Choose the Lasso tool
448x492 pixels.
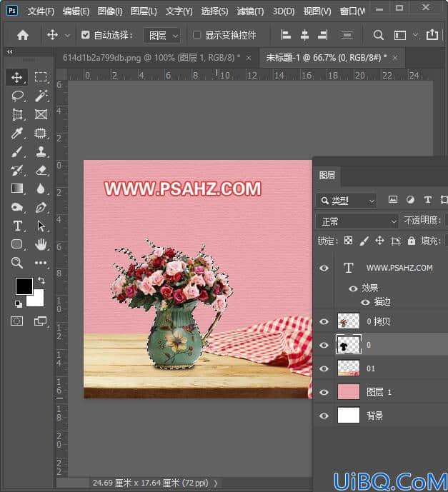coord(17,96)
